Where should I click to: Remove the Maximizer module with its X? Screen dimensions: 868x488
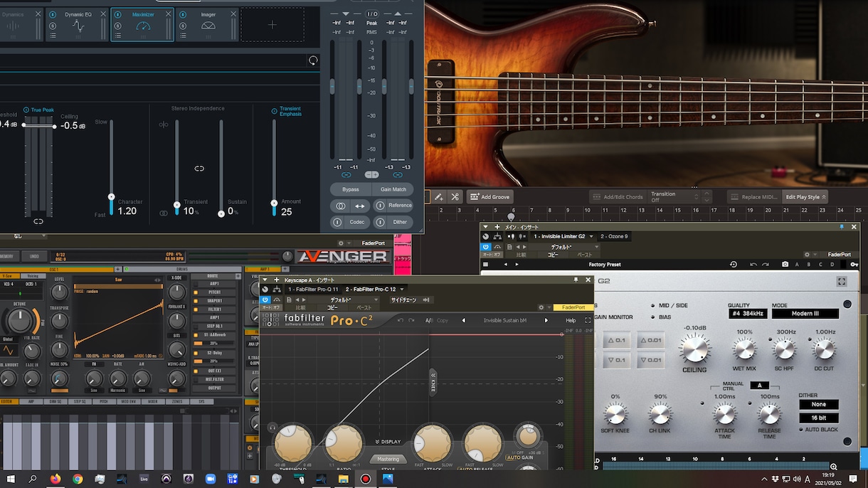point(169,14)
